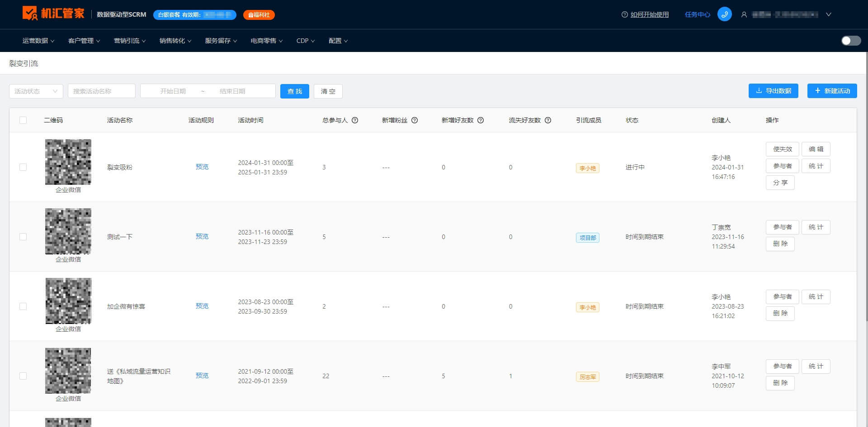
Task: Check the checkbox for 裂变吸粉 row
Action: coord(23,167)
